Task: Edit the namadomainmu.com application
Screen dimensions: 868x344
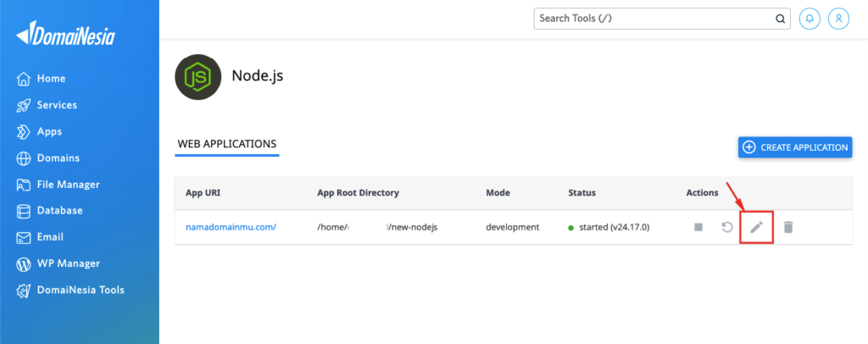Action: pyautogui.click(x=757, y=227)
